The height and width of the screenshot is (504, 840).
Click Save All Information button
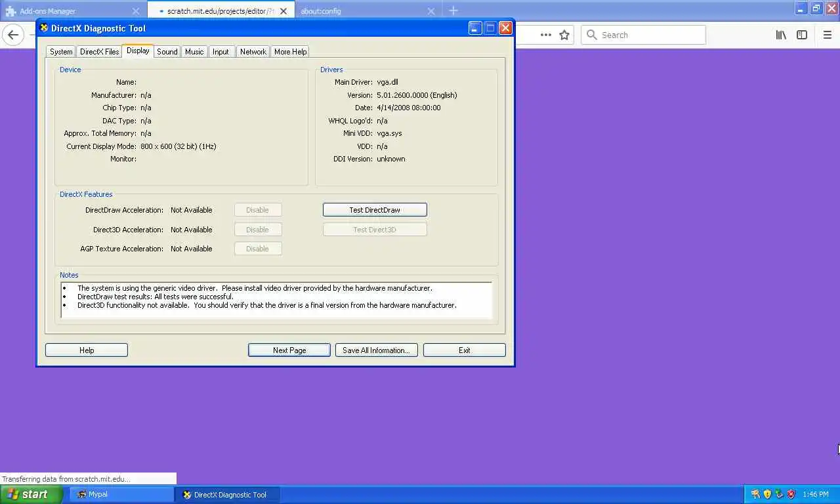376,350
